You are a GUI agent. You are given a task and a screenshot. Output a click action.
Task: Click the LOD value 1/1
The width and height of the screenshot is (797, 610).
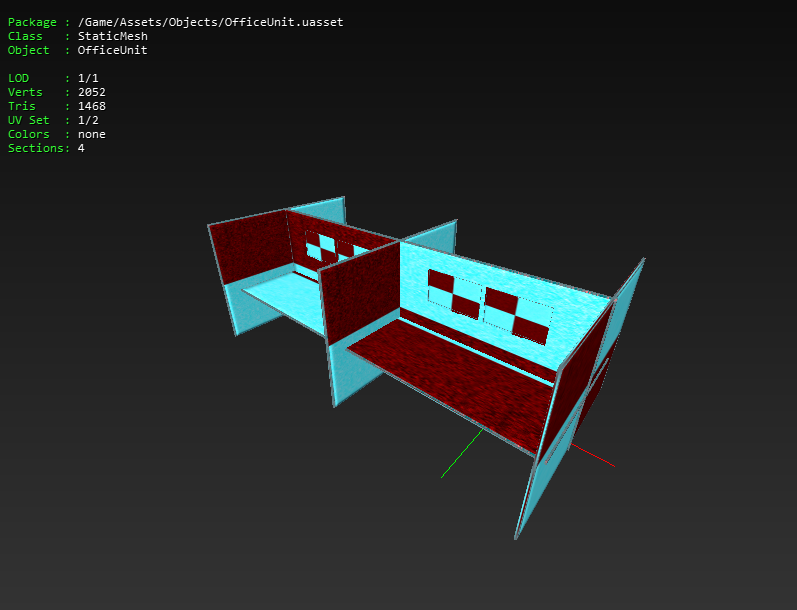pyautogui.click(x=88, y=78)
